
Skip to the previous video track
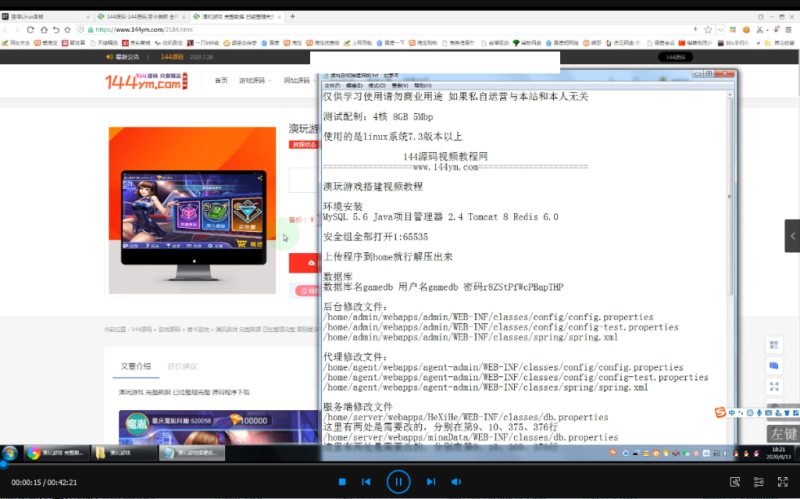[x=366, y=482]
